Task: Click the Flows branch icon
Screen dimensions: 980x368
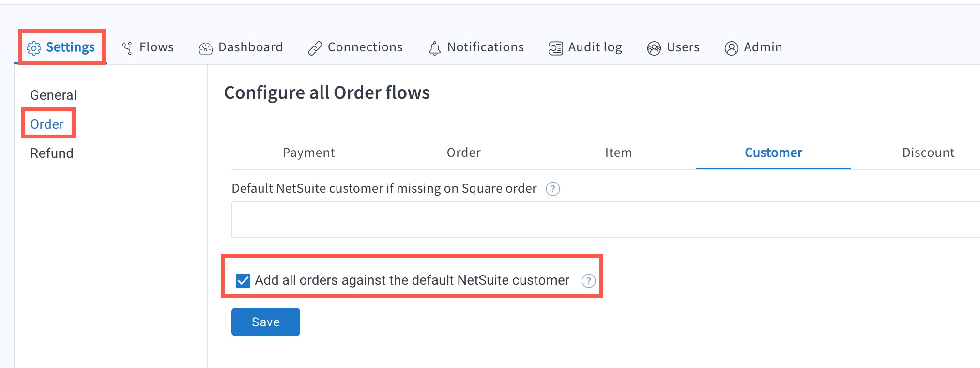Action: click(127, 48)
